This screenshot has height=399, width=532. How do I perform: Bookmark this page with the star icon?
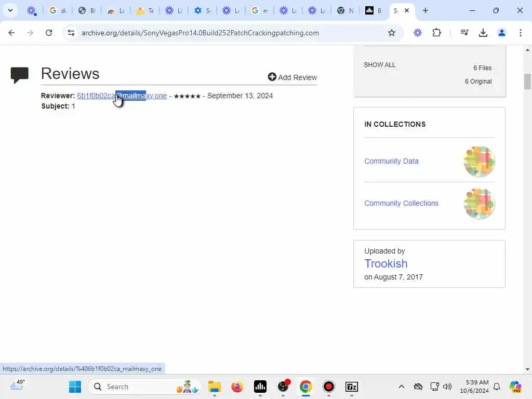coord(392,33)
